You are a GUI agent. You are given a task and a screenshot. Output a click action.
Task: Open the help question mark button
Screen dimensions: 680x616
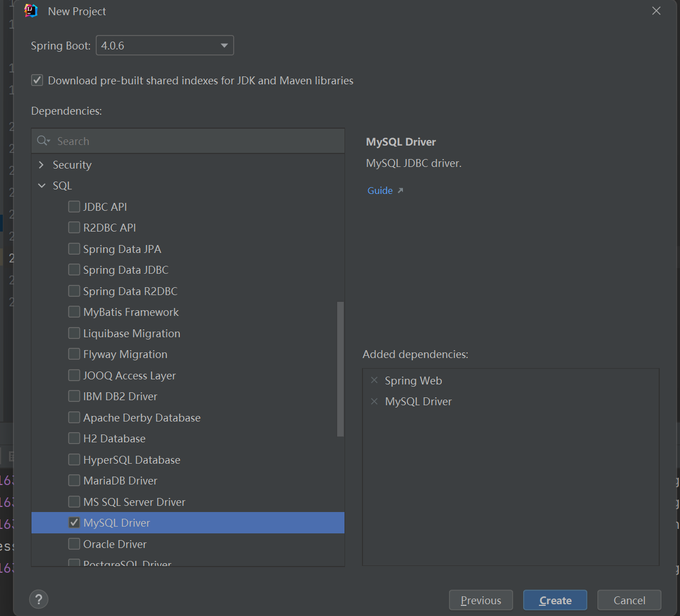tap(39, 599)
